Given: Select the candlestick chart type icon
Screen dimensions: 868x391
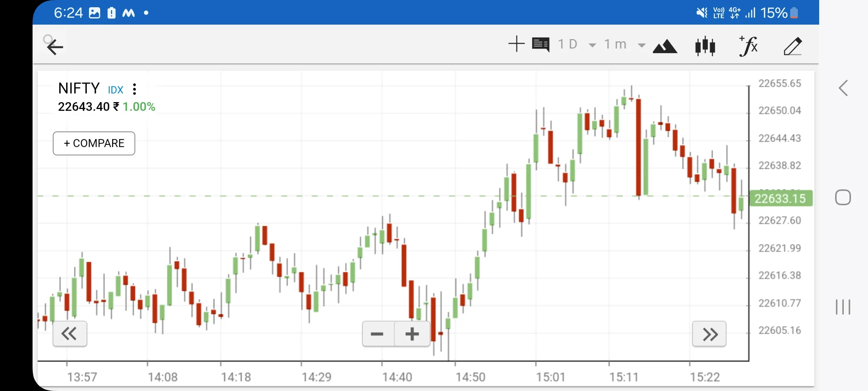Looking at the screenshot, I should pyautogui.click(x=705, y=46).
